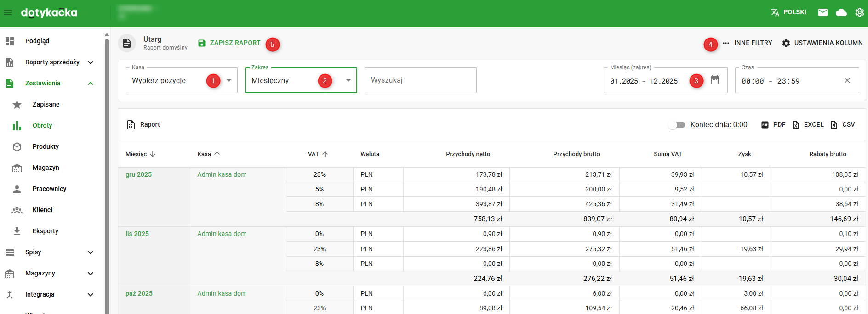
Task: Export report as PDF
Action: [774, 125]
